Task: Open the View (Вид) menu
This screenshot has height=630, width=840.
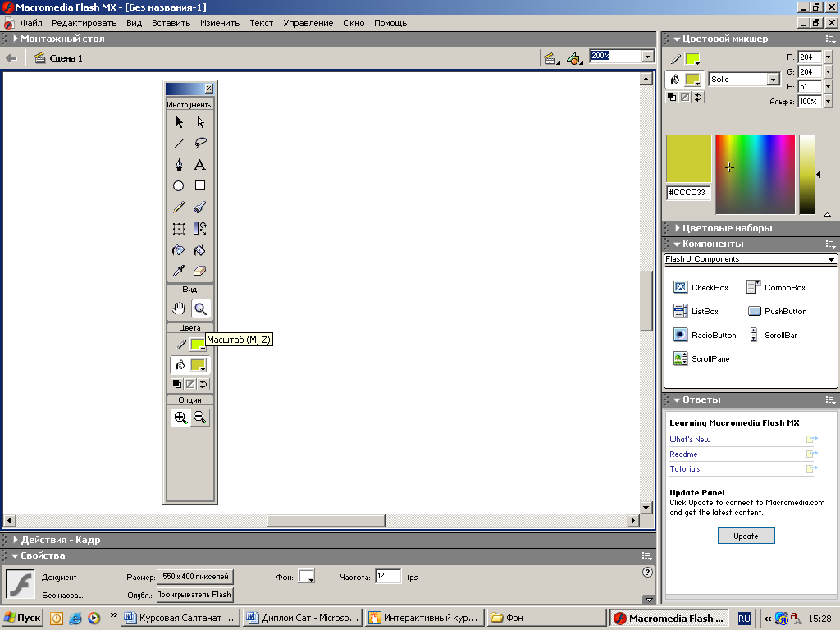Action: click(134, 23)
